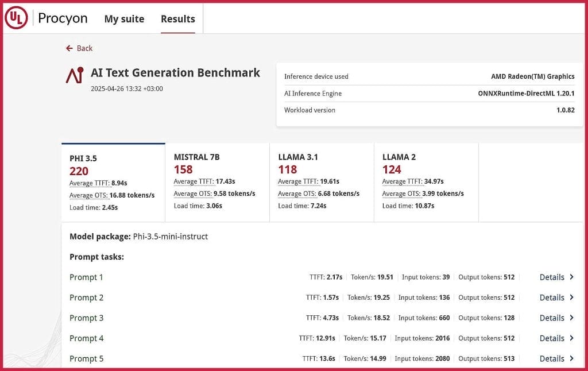Screen dimensions: 588x371
Task: Click Average TTFT label under MISTRAL 7B
Action: (194, 181)
